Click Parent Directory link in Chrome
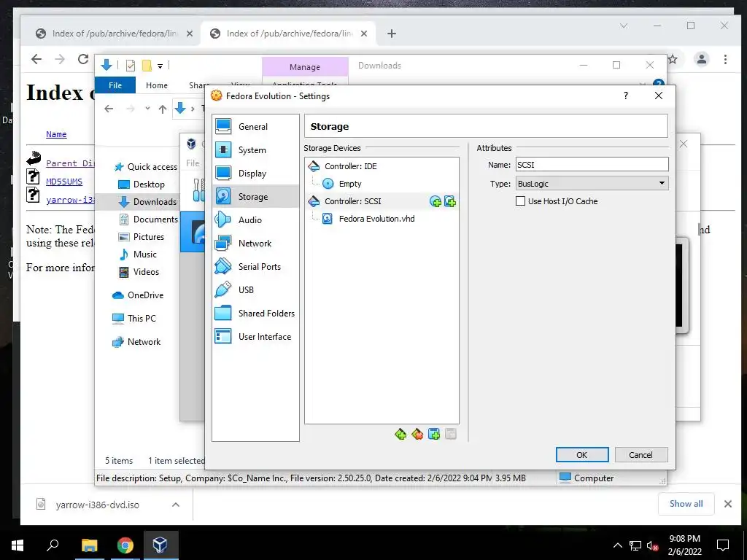747x560 pixels. [x=70, y=163]
